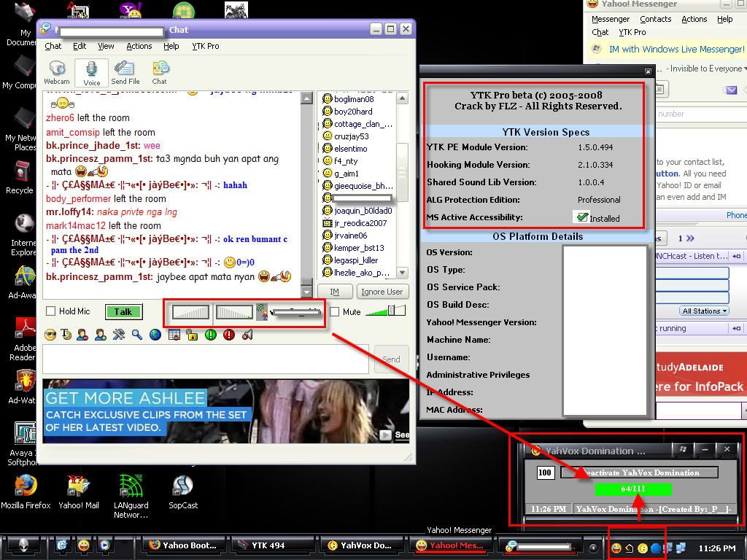The width and height of the screenshot is (747, 560).
Task: Enable the Hold Mic checkbox
Action: (x=51, y=311)
